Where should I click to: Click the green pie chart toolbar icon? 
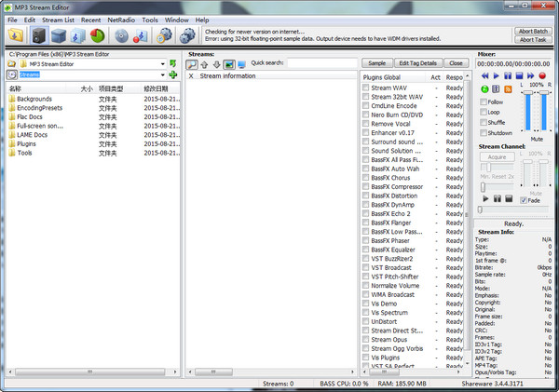point(98,35)
